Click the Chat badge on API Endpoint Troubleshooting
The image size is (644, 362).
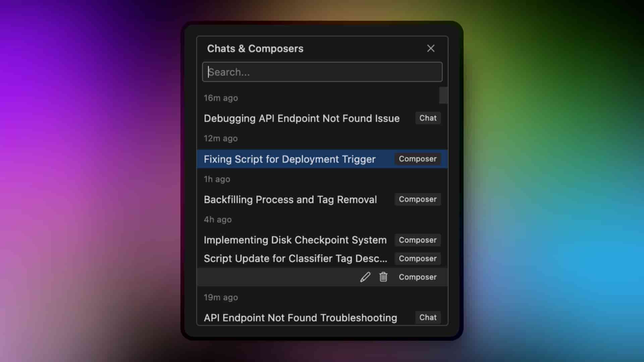pos(427,317)
